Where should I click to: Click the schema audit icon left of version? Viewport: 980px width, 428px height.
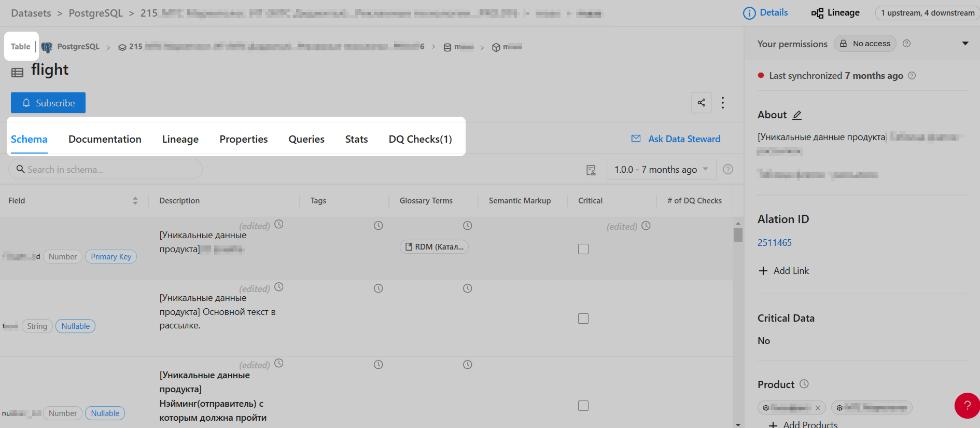591,170
